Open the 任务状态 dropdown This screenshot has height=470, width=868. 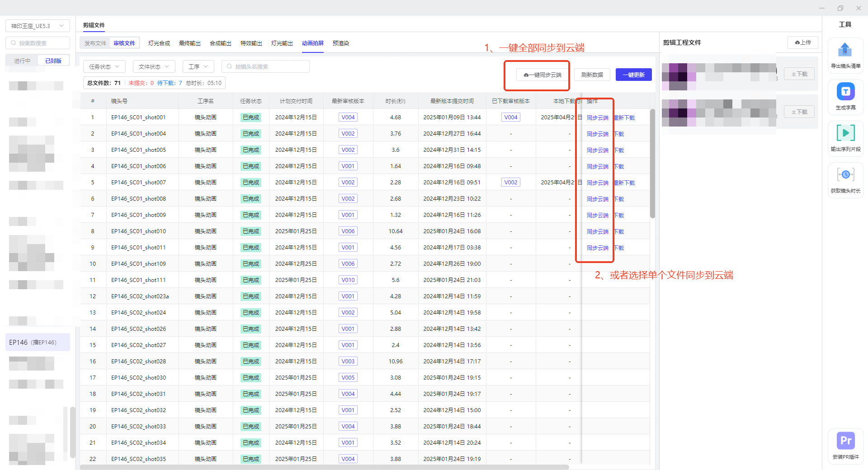tap(104, 66)
